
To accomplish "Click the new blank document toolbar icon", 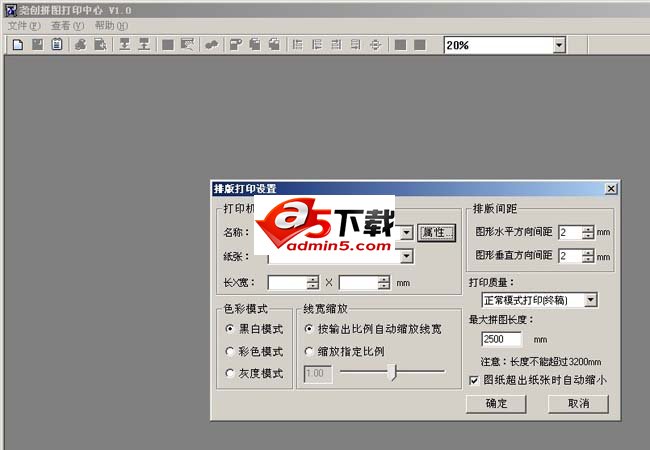I will coord(18,45).
